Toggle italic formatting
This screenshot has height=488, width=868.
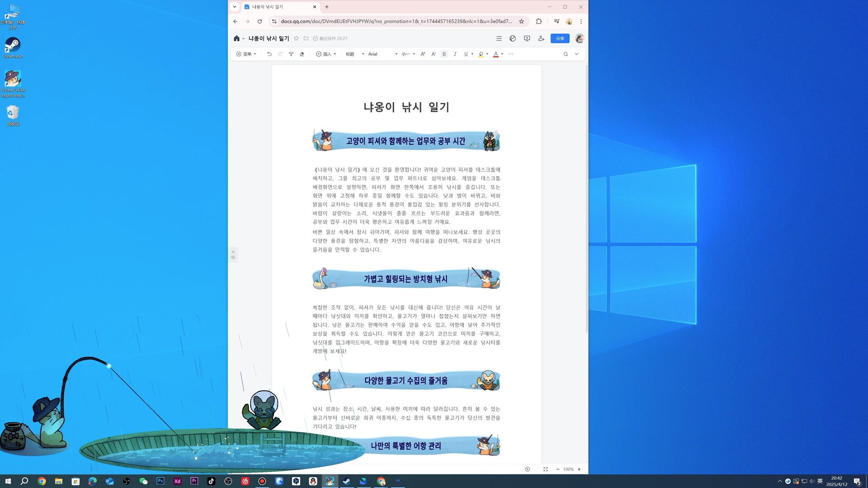[455, 54]
